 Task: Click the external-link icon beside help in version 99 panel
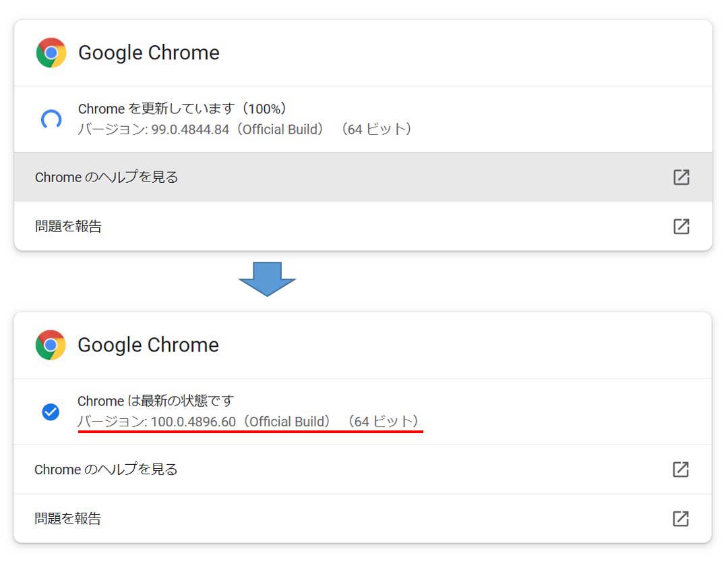point(681,177)
